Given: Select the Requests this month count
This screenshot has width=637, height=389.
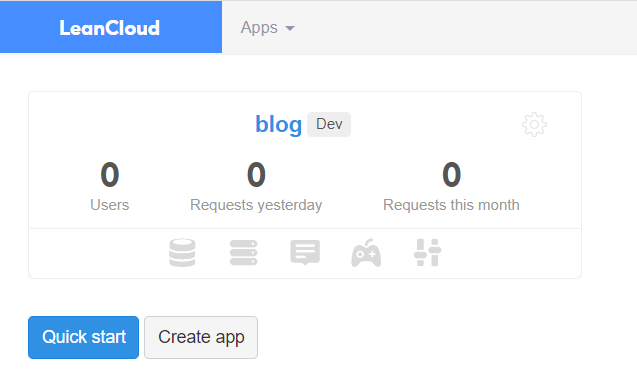Looking at the screenshot, I should [x=451, y=175].
